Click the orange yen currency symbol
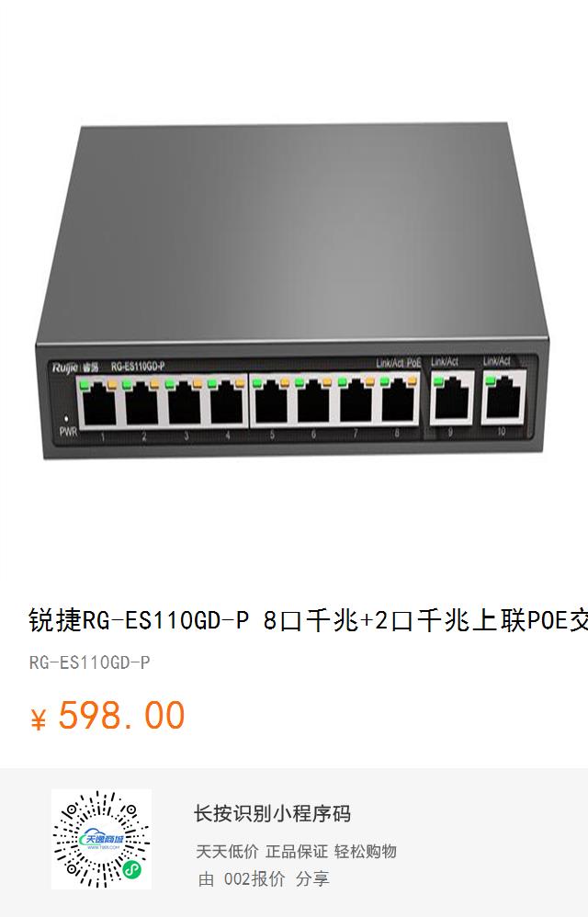The height and width of the screenshot is (917, 588). point(38,719)
